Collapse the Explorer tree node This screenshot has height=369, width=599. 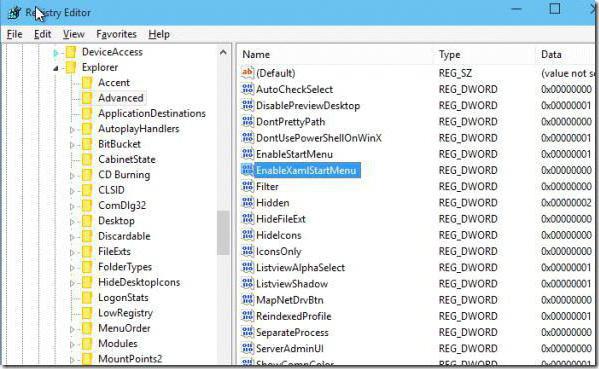tap(56, 68)
